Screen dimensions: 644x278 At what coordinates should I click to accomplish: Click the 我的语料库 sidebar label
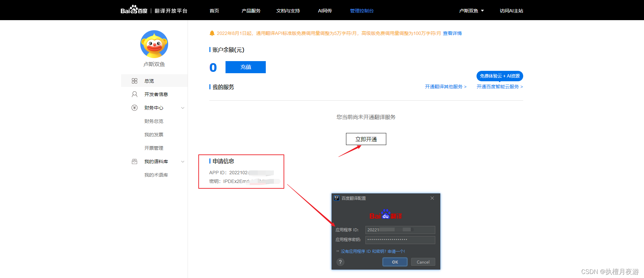pos(156,161)
